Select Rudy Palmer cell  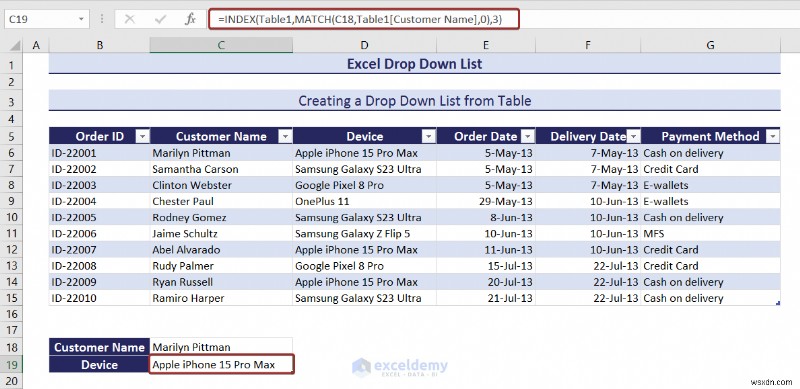click(221, 266)
